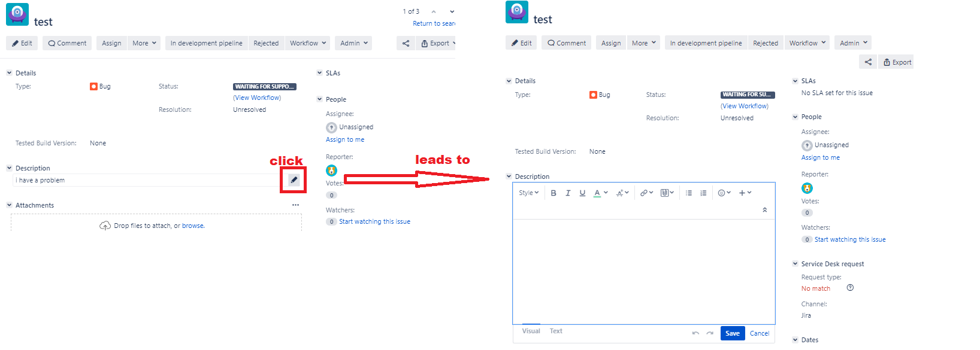Open the emoji picker in editor toolbar
This screenshot has width=980, height=350.
click(x=724, y=193)
